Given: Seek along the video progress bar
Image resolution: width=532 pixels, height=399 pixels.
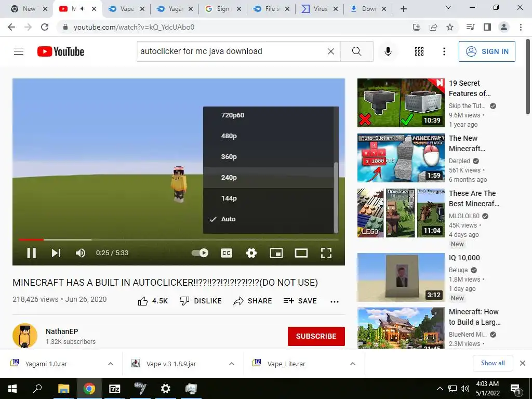Looking at the screenshot, I should click(x=179, y=240).
